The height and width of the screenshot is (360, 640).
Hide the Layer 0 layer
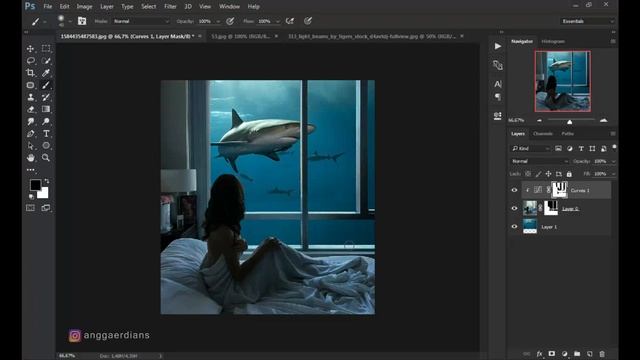514,209
